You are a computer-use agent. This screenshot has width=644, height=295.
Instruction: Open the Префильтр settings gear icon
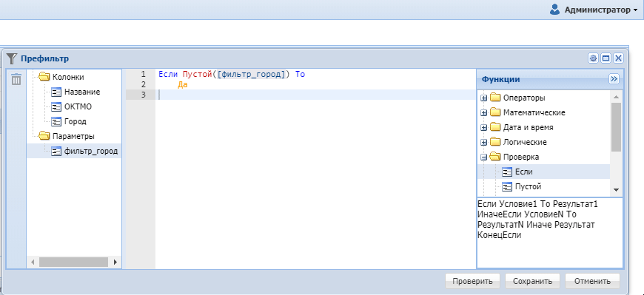593,58
